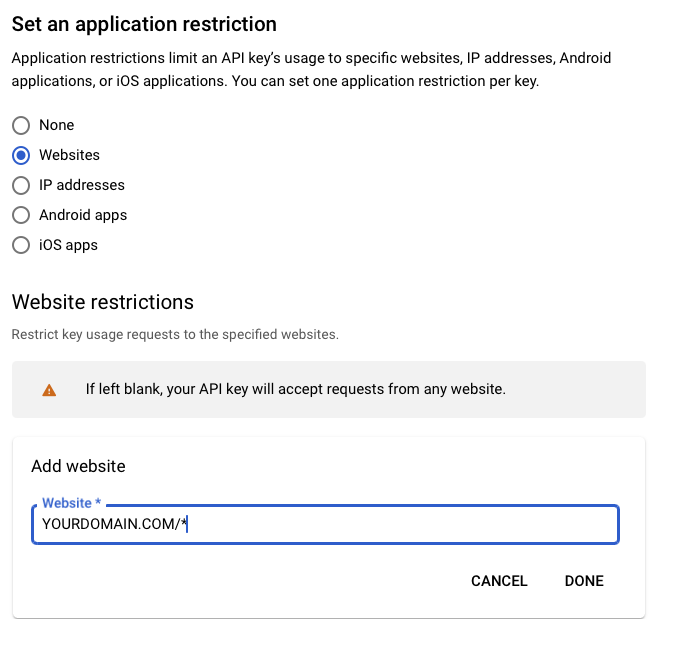
Task: Click the 'iOS apps' label text
Action: 68,245
